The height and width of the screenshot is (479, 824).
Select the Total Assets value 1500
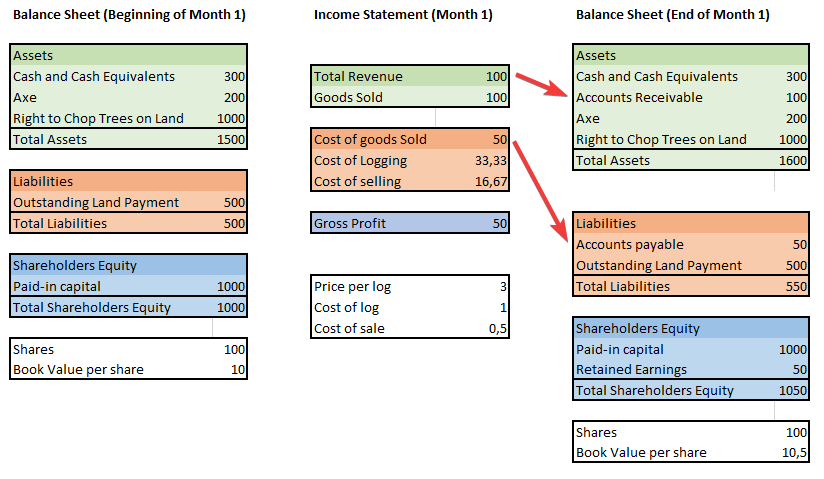click(231, 140)
